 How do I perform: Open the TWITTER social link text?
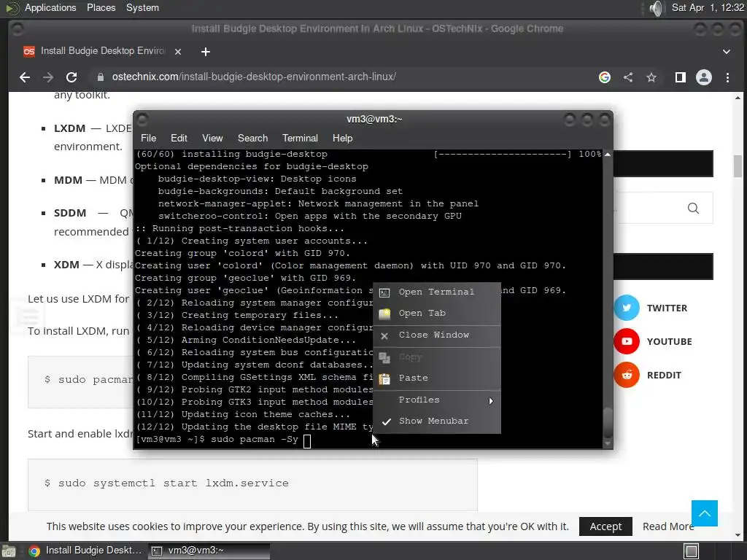tap(667, 308)
